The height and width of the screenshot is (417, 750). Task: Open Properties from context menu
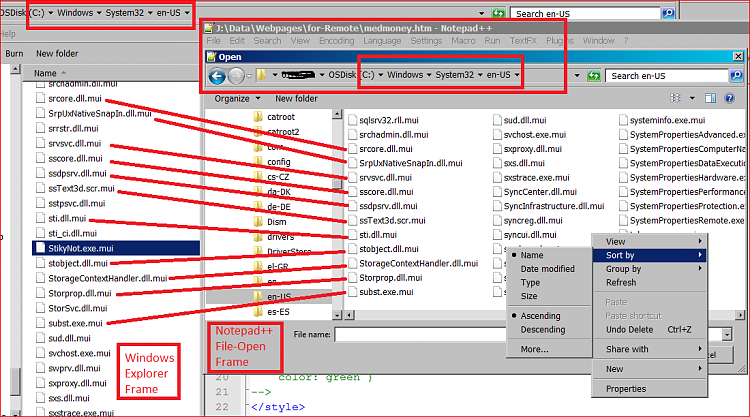[x=650, y=389]
